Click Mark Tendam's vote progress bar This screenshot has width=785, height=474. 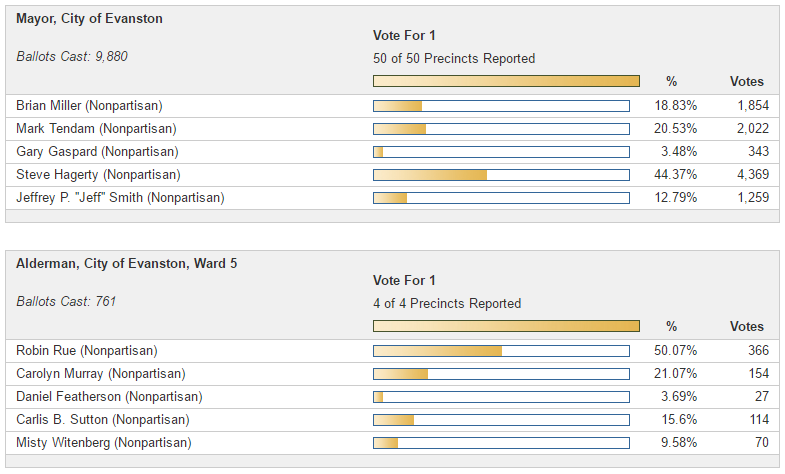click(501, 129)
